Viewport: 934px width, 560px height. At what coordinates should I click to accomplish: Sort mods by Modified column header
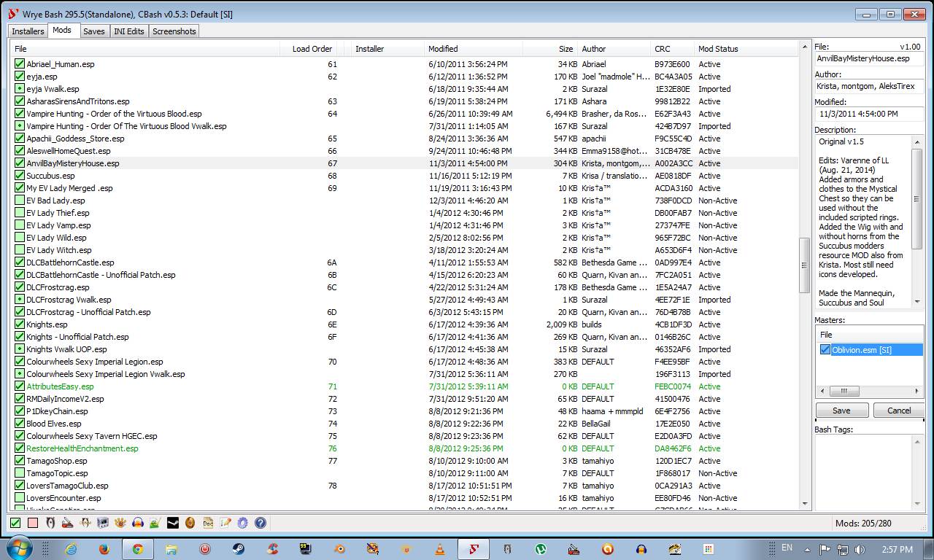pyautogui.click(x=443, y=49)
